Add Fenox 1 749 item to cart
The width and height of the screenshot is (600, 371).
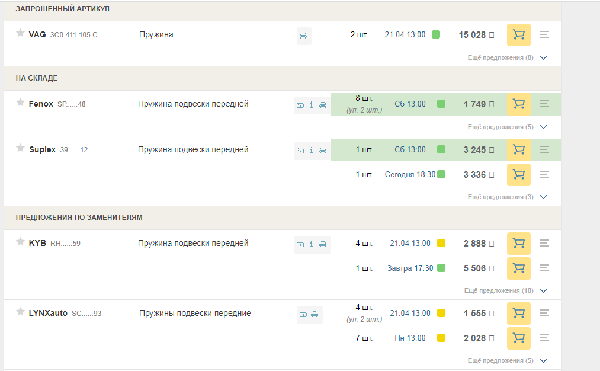tap(518, 104)
